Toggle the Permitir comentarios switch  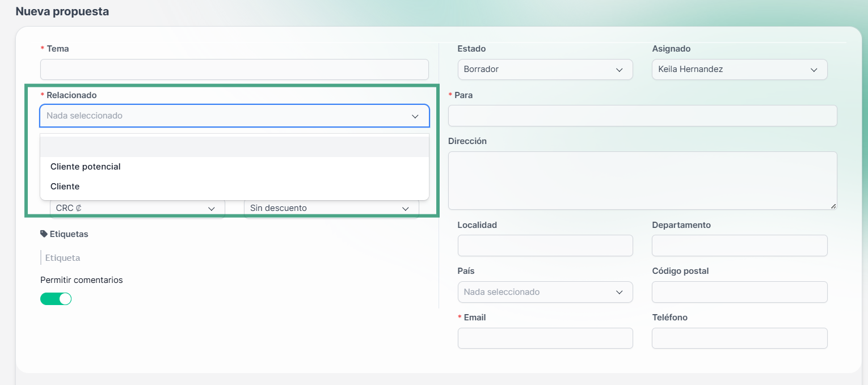[56, 299]
